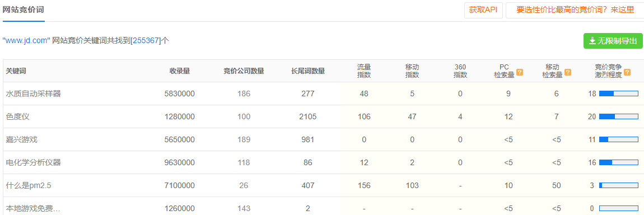This screenshot has width=644, height=215.
Task: Click 收录量 value 1280000
Action: (180, 116)
